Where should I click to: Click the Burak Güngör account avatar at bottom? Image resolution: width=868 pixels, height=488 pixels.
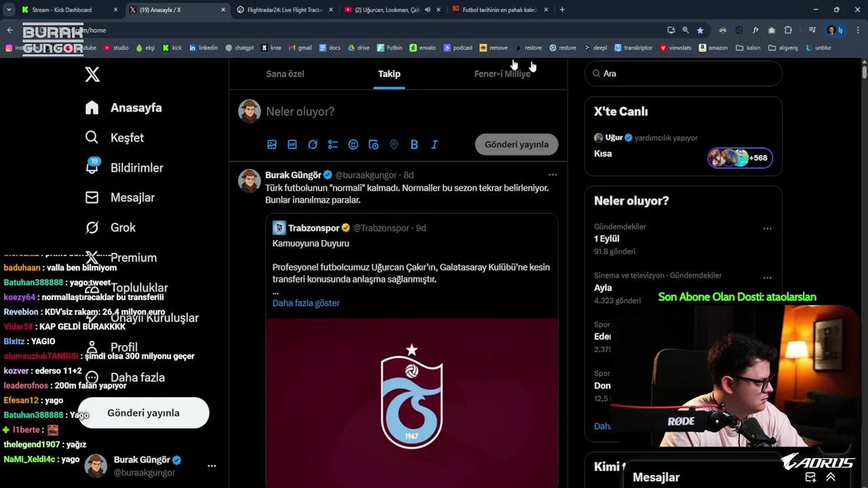coord(96,466)
